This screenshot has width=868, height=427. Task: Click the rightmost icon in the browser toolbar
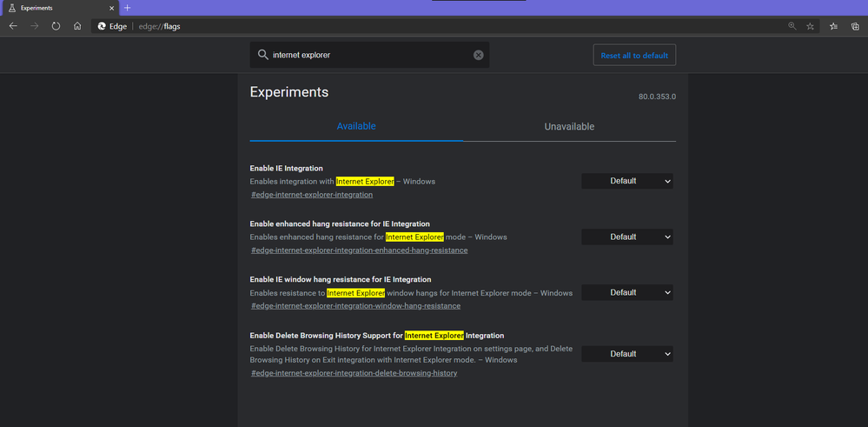(x=855, y=26)
